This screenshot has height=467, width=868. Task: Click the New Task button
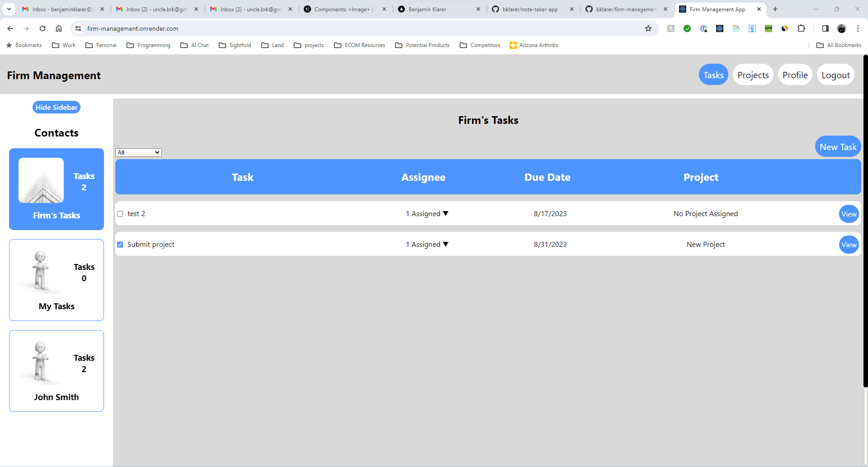tap(838, 147)
